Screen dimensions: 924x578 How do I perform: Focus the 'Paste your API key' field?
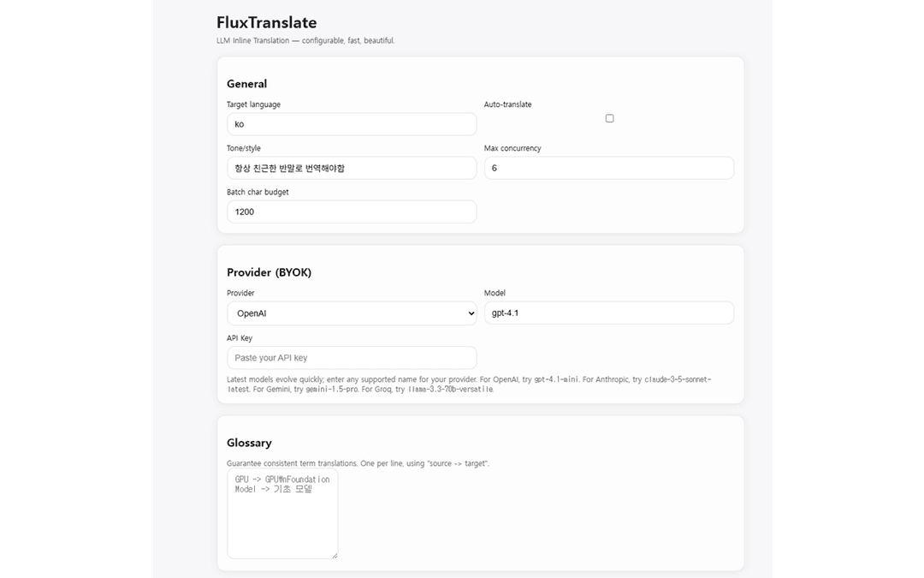point(352,358)
